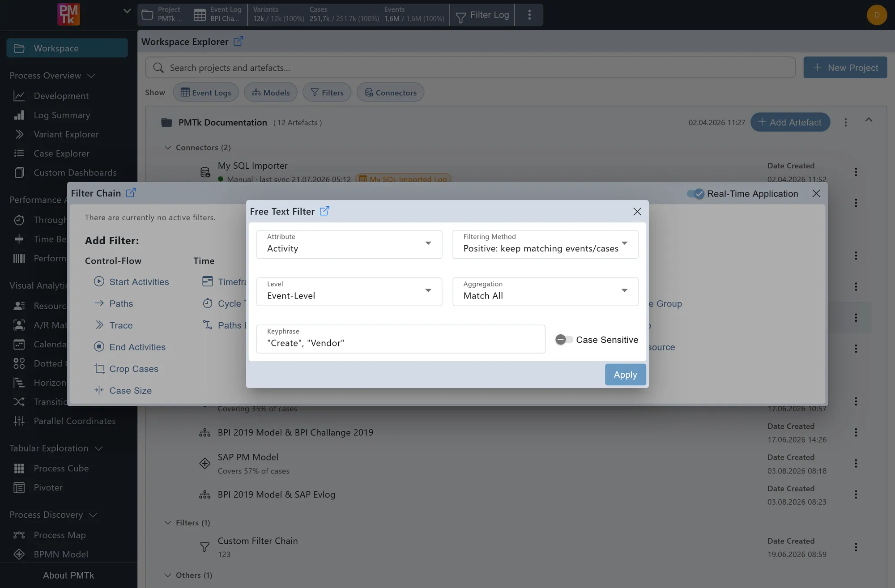Open Process Map in sidebar

tap(60, 535)
